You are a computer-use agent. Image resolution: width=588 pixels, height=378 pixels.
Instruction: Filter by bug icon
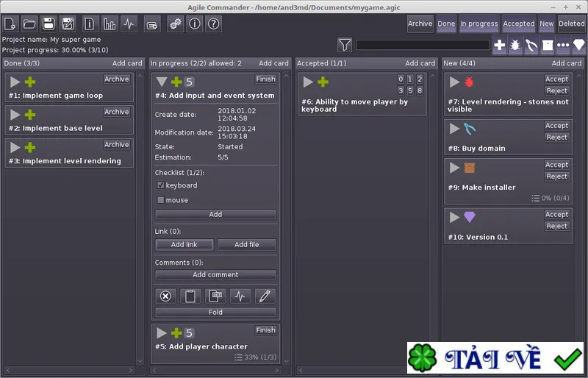point(515,45)
